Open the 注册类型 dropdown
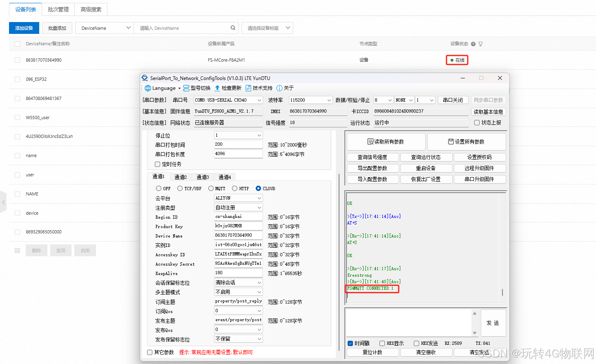 coord(238,207)
